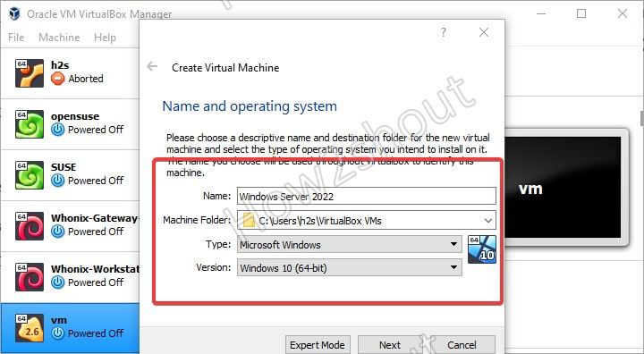Click the folder icon in Machine Folder field

(x=249, y=221)
